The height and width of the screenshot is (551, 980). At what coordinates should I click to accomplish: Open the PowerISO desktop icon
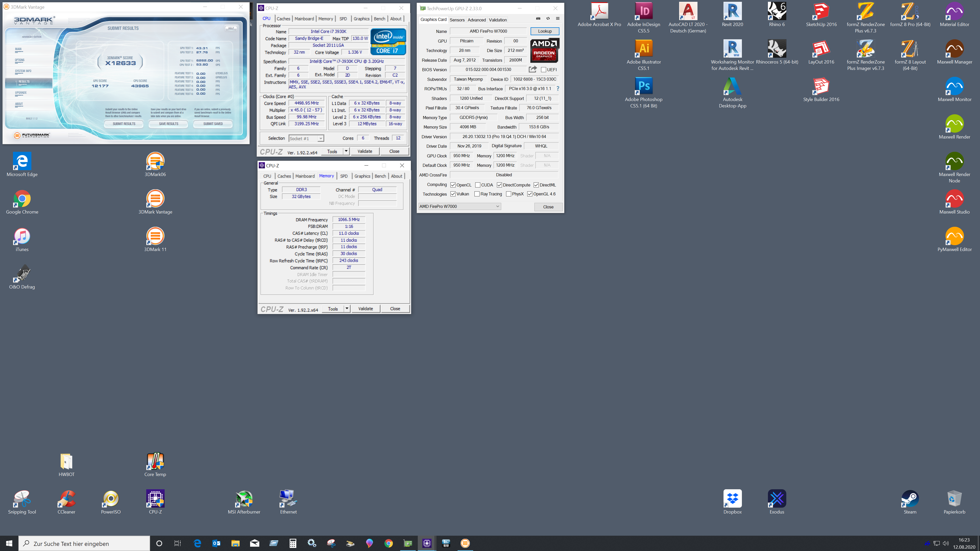click(111, 502)
